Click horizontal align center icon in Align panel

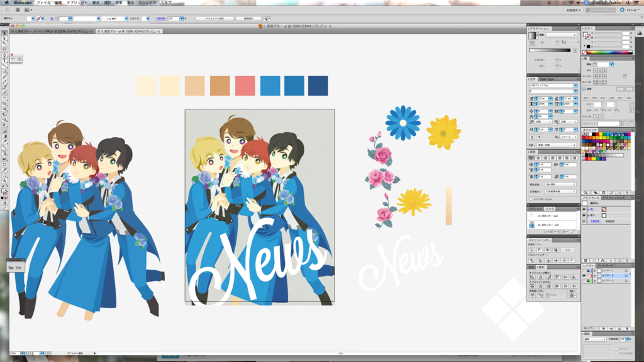click(540, 277)
